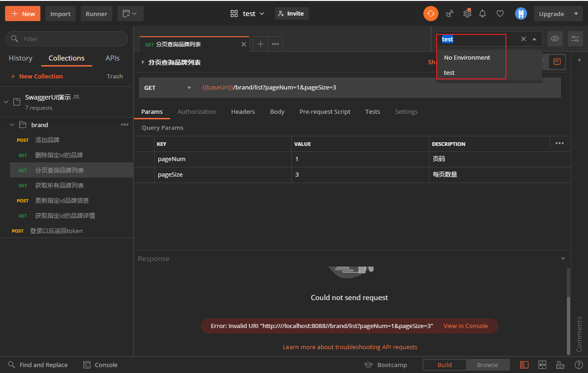Open the Upgrade dropdown arrow
The height and width of the screenshot is (373, 588).
576,14
